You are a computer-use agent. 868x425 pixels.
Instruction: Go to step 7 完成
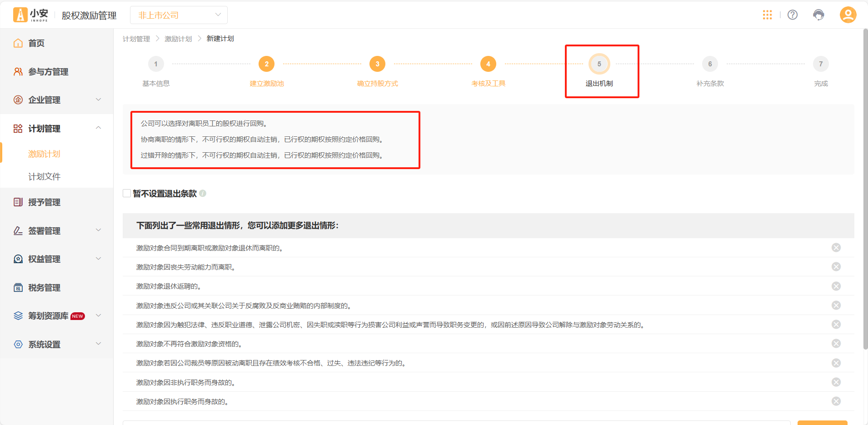[821, 64]
